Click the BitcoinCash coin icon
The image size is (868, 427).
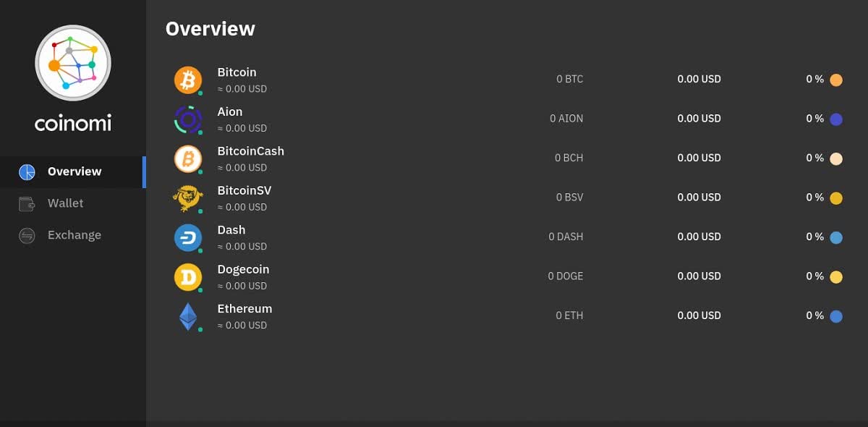pos(188,158)
